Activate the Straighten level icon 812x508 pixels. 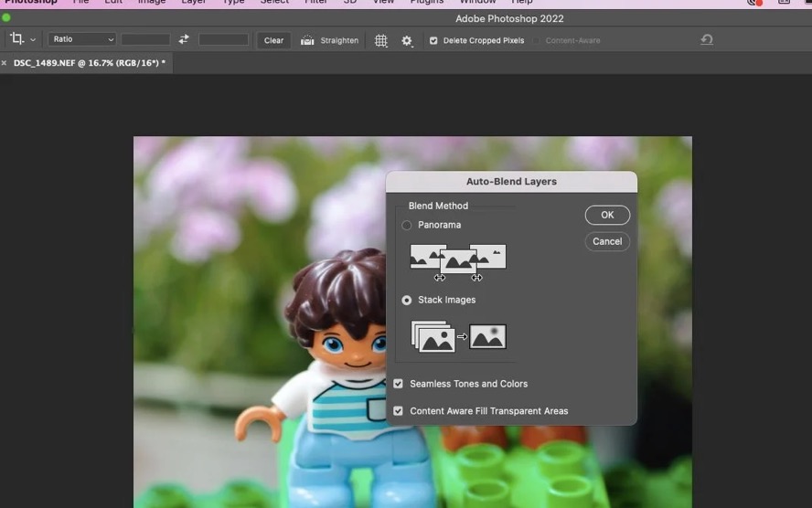click(x=307, y=40)
